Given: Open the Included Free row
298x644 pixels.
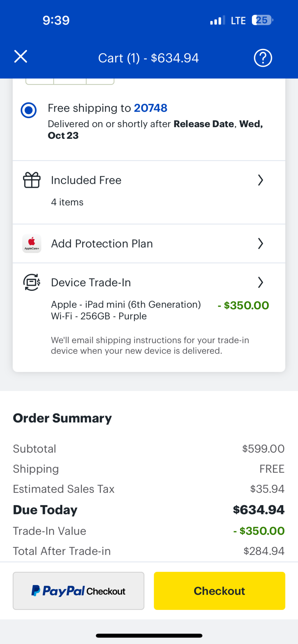Looking at the screenshot, I should point(86,180).
